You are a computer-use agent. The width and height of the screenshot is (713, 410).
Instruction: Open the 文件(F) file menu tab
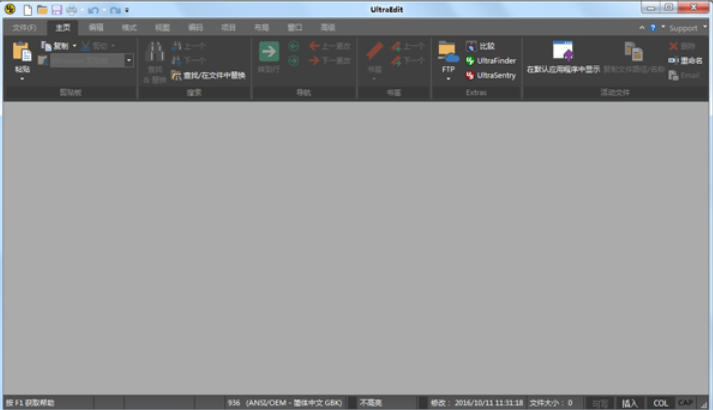pos(25,28)
